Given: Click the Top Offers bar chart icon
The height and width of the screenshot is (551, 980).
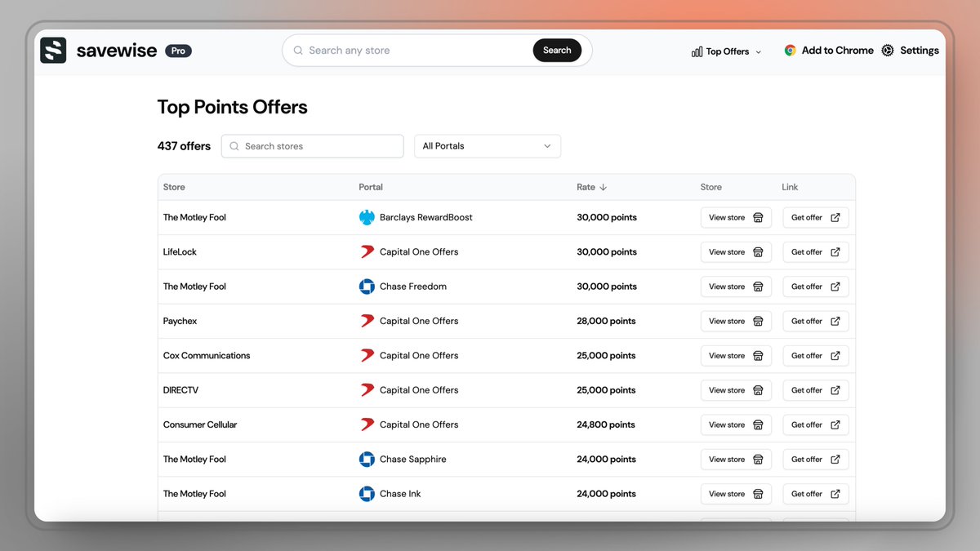Looking at the screenshot, I should 697,51.
